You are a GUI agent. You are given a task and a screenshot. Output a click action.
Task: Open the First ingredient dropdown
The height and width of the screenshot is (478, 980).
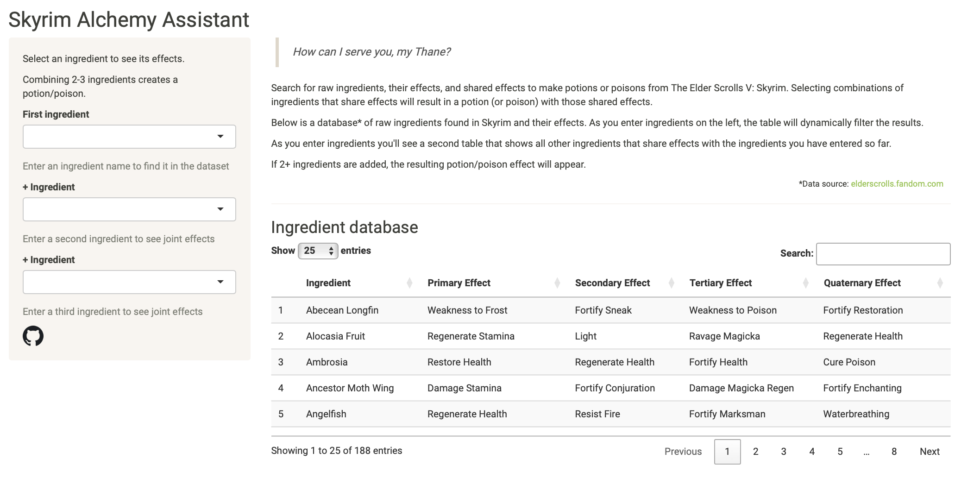(129, 137)
